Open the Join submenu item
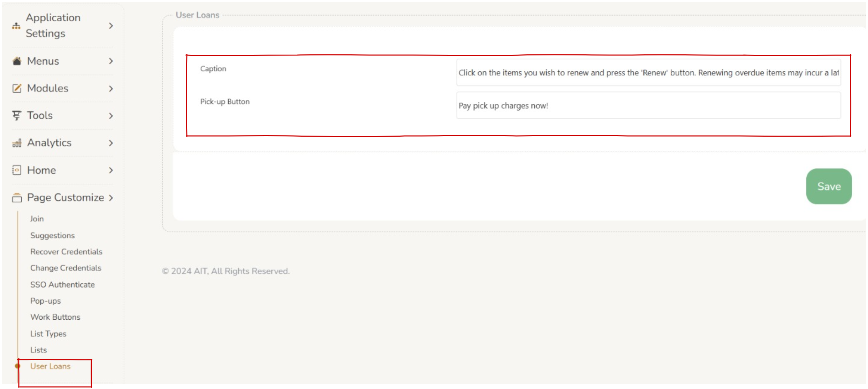Image resolution: width=868 pixels, height=389 pixels. point(37,219)
